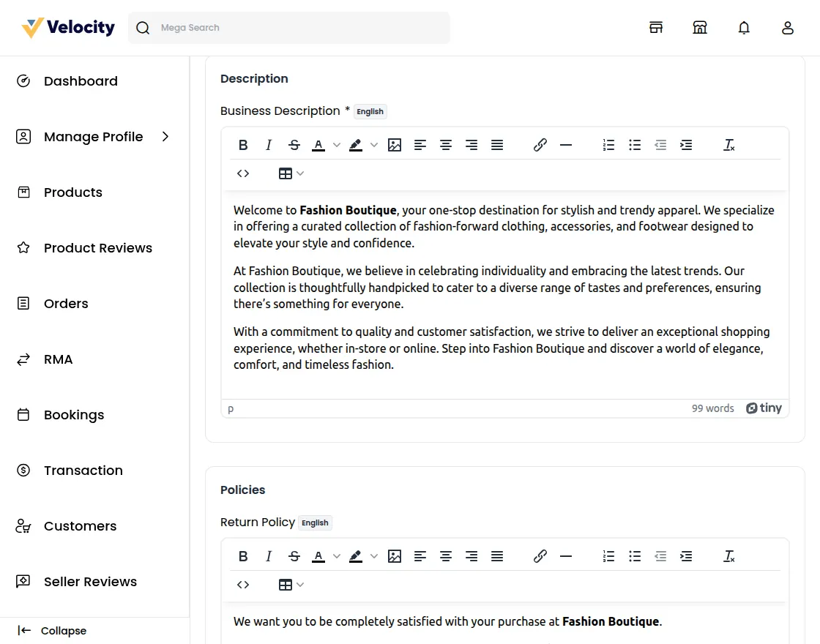The width and height of the screenshot is (820, 644).
Task: Decrease indent in Business Description editor
Action: 660,145
